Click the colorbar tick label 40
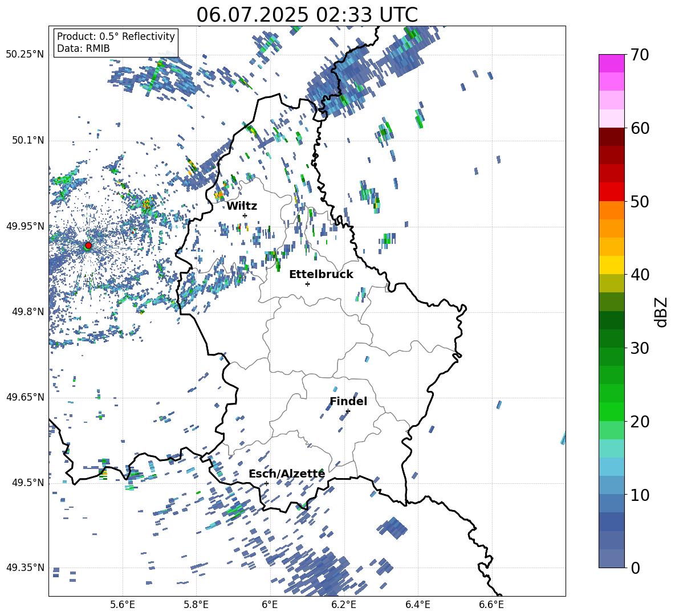675x616 pixels. [x=640, y=275]
